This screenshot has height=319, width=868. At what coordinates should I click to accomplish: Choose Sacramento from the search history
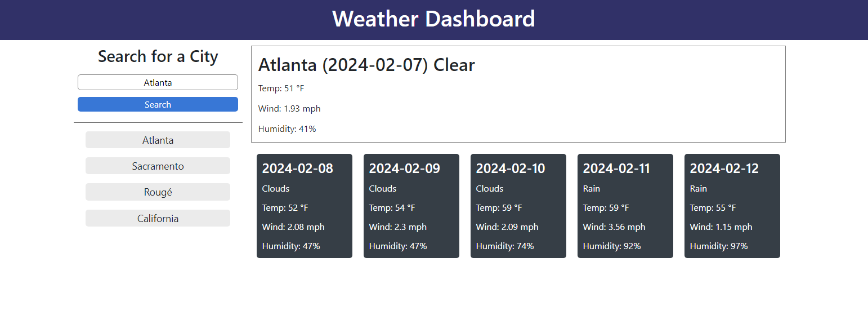click(x=158, y=166)
